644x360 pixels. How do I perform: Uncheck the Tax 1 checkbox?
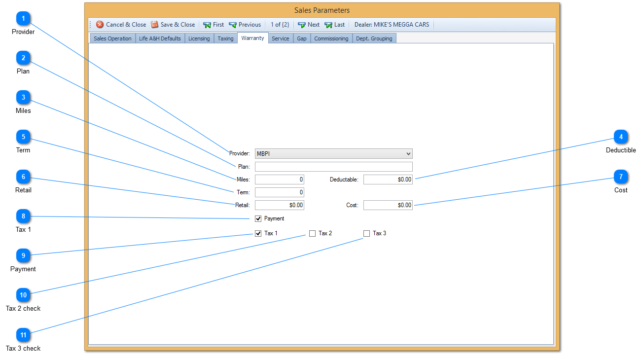point(258,233)
